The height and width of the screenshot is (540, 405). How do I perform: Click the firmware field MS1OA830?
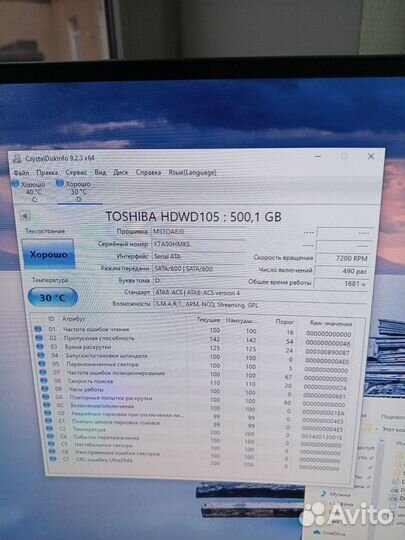[x=199, y=232]
